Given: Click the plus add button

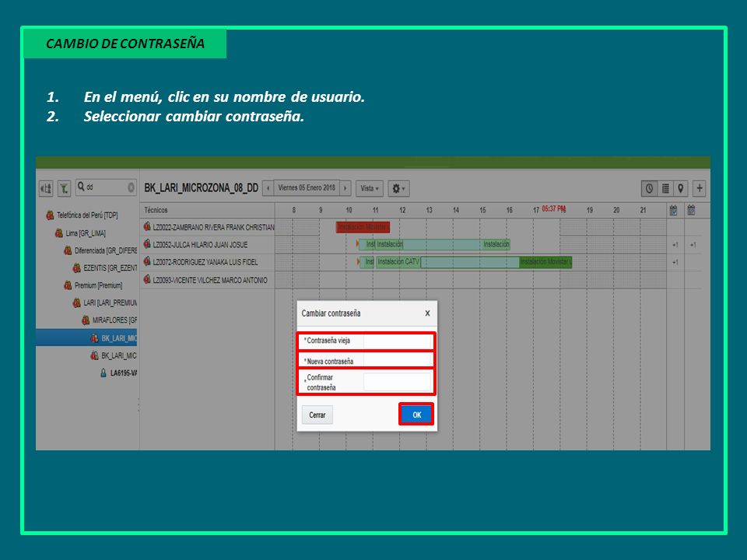Looking at the screenshot, I should (700, 188).
